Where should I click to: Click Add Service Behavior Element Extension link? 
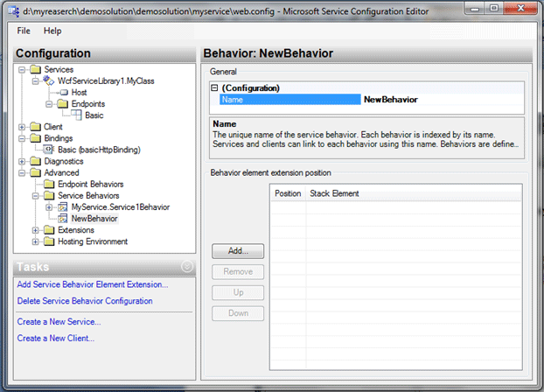point(93,284)
